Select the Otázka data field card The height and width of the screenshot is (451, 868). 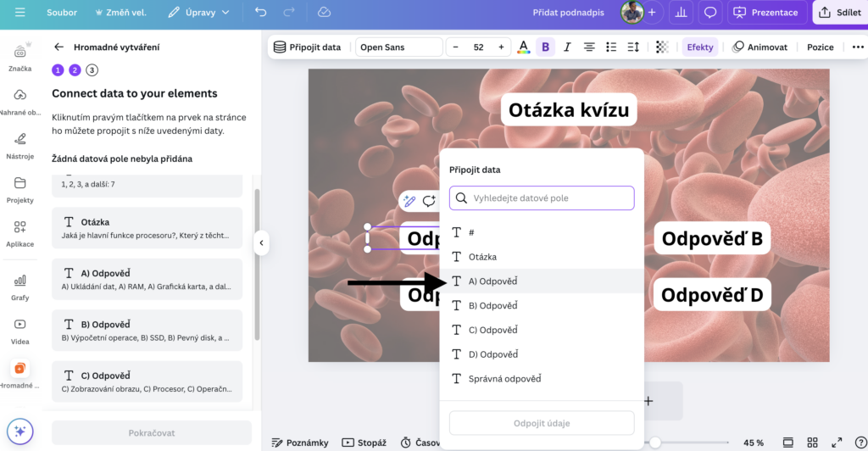point(147,228)
